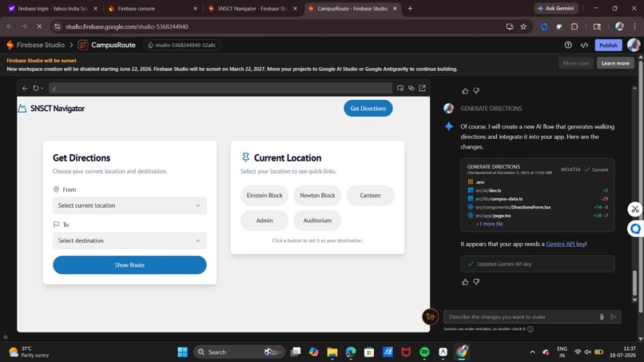Click Get Directions header button

pos(368,109)
